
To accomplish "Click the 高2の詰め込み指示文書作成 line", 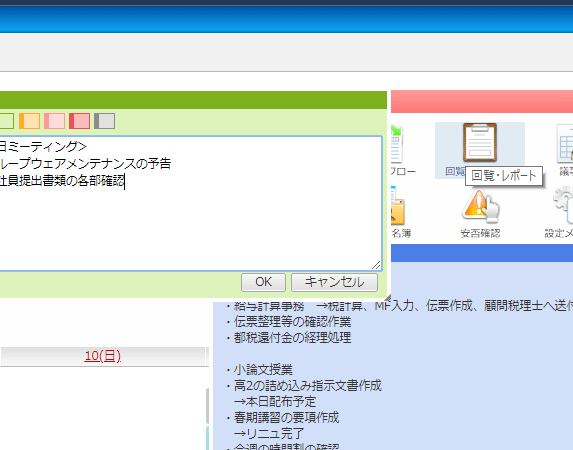I will point(308,386).
